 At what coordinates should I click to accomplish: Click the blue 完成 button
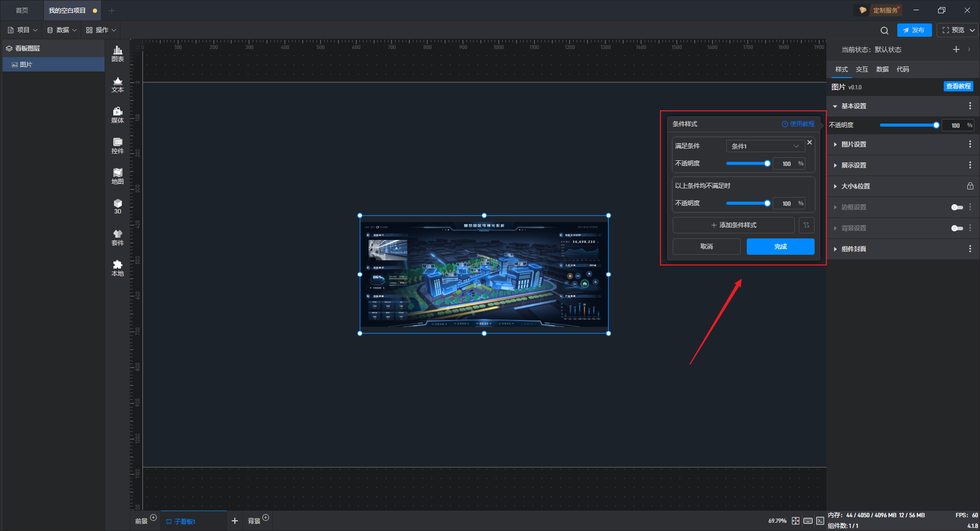[780, 247]
